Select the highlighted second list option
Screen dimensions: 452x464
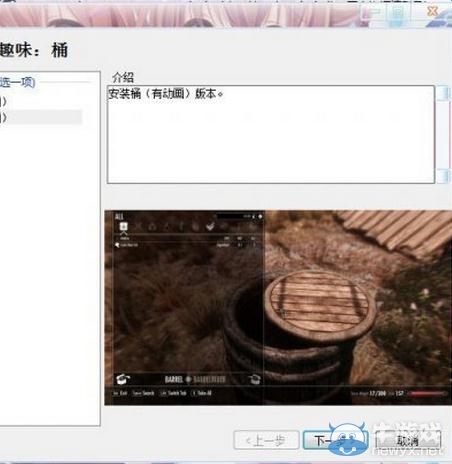pos(40,117)
